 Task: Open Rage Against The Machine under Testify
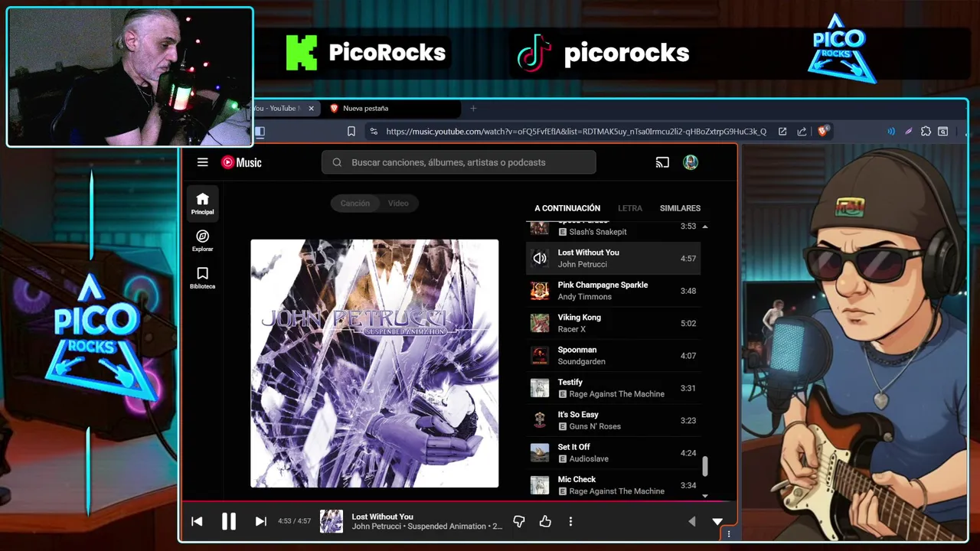[616, 394]
